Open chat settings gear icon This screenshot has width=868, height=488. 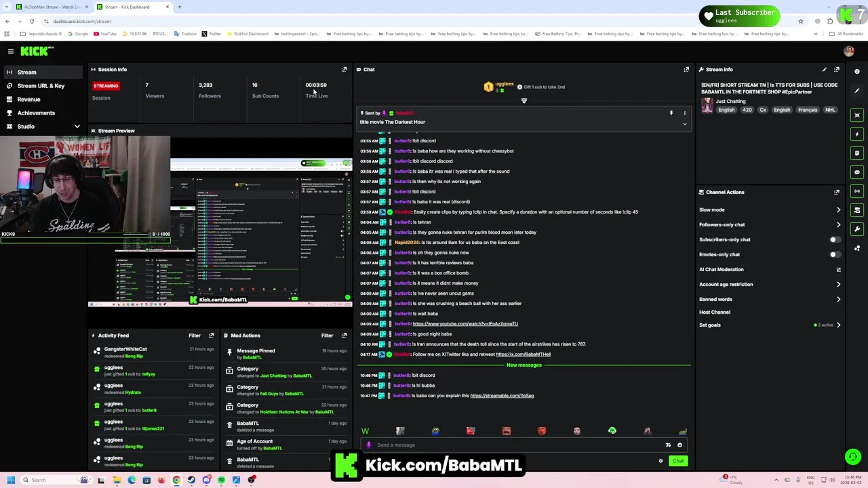point(660,461)
